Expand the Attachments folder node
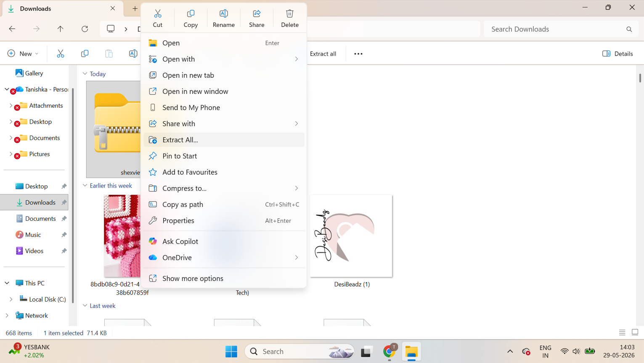The height and width of the screenshot is (363, 644). point(11,106)
